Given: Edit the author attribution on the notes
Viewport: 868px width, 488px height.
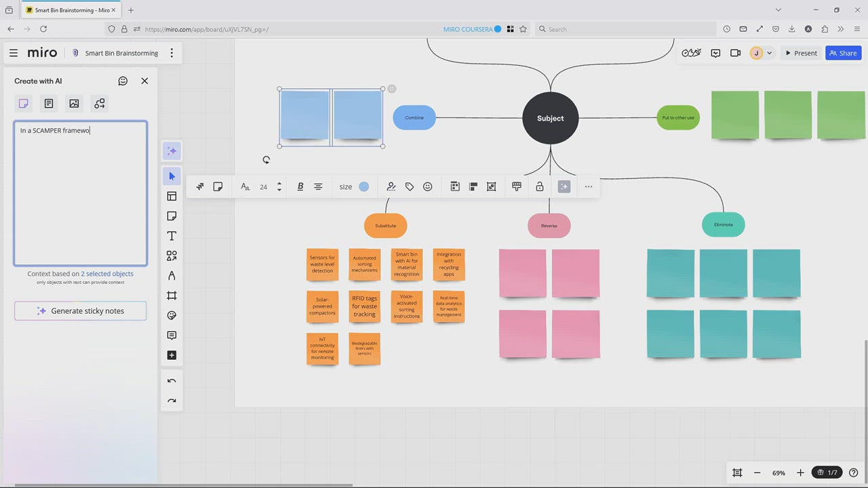Looking at the screenshot, I should pyautogui.click(x=391, y=186).
